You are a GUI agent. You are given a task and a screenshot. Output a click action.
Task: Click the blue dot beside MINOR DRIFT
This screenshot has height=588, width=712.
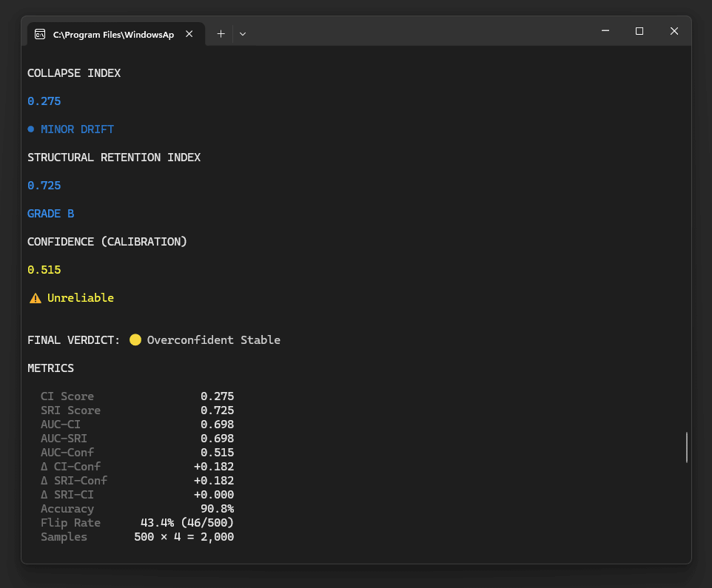coord(31,129)
